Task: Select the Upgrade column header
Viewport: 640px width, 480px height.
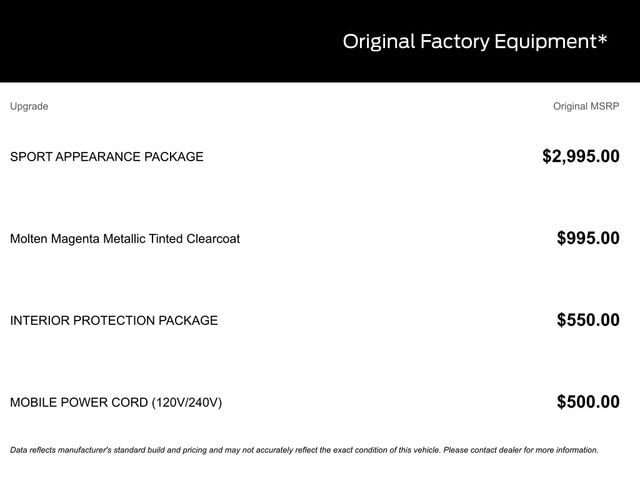Action: click(x=29, y=106)
